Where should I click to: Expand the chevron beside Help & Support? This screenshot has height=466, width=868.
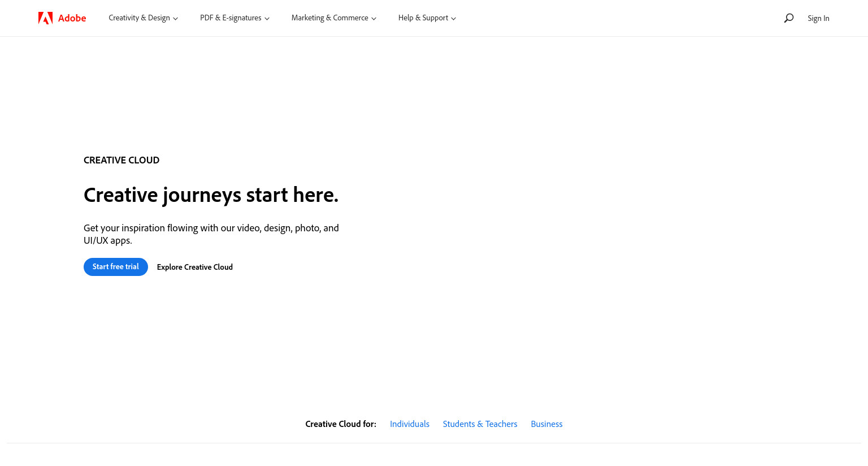[454, 19]
